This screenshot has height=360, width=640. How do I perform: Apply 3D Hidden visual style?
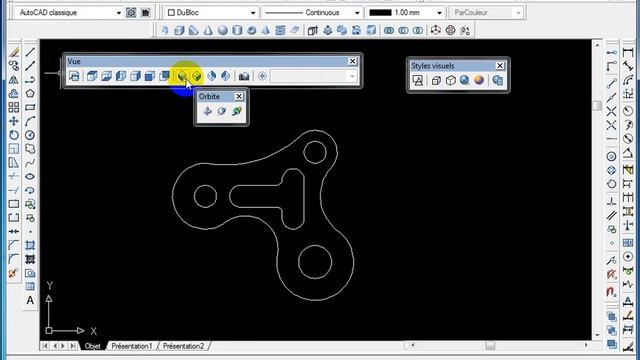pos(450,80)
